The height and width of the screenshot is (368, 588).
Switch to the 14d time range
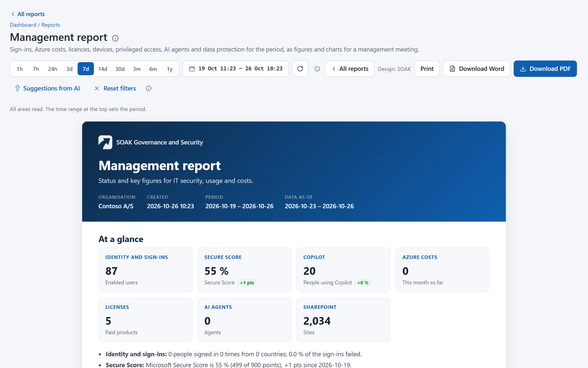click(x=103, y=69)
